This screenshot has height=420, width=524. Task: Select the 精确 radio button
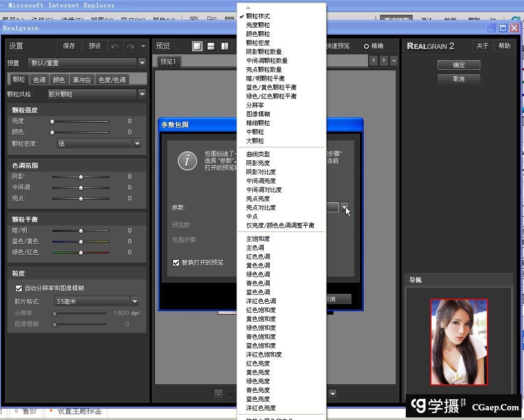click(x=366, y=46)
